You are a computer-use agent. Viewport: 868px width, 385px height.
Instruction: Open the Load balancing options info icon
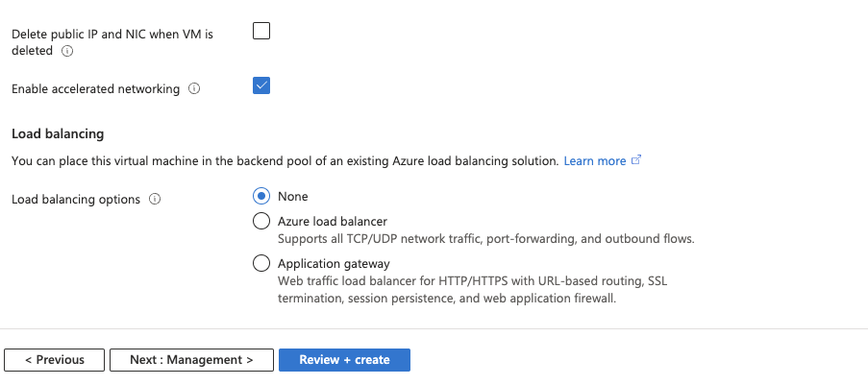pos(155,199)
